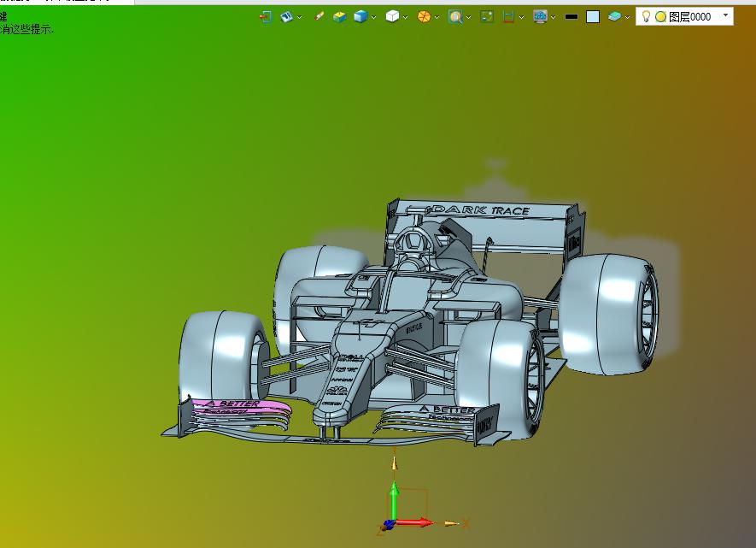This screenshot has width=756, height=548.
Task: Select the red brush attribute tool
Action: pos(319,17)
